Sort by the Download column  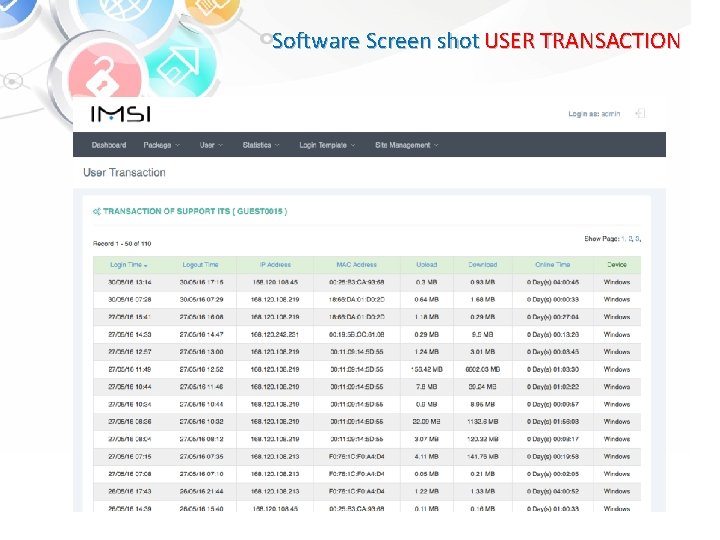tap(483, 265)
